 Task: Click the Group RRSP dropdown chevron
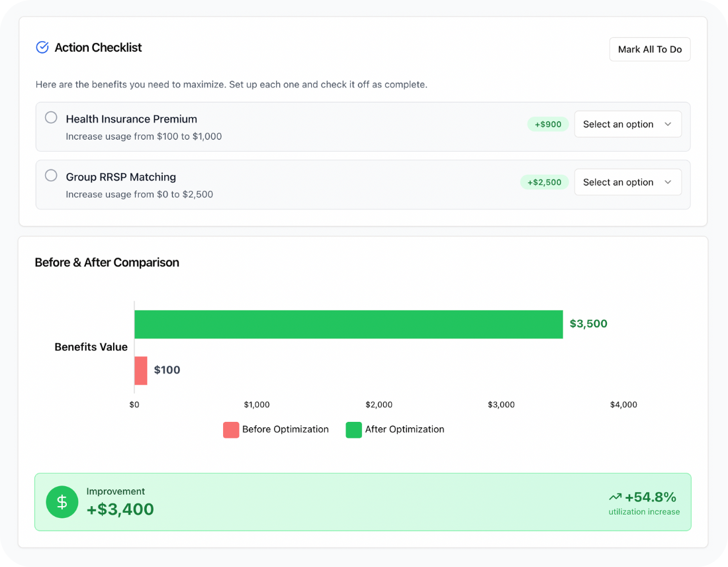tap(668, 182)
